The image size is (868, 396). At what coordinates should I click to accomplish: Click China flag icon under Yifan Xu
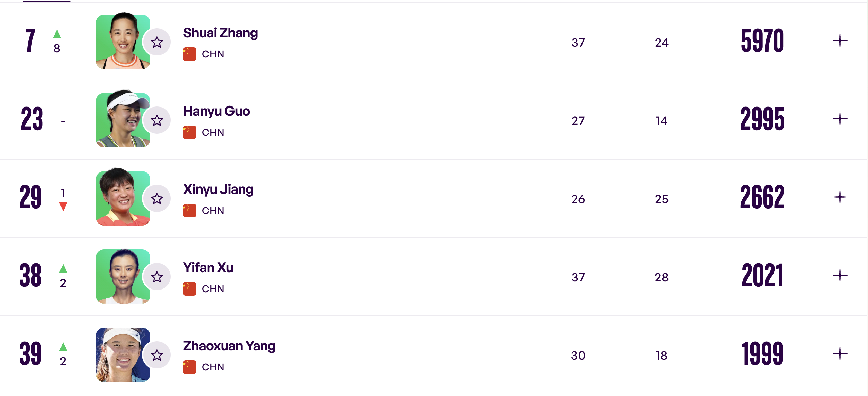click(189, 289)
